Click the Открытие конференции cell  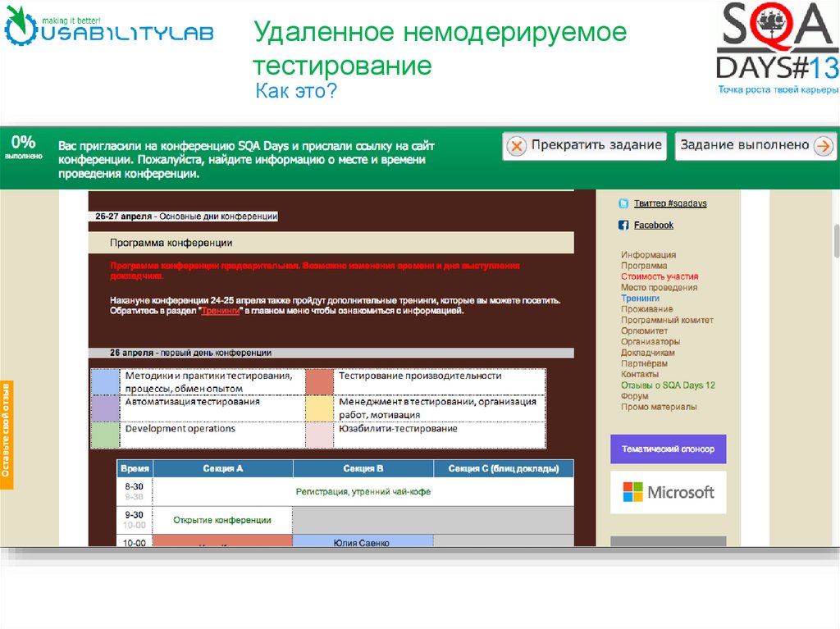[222, 520]
